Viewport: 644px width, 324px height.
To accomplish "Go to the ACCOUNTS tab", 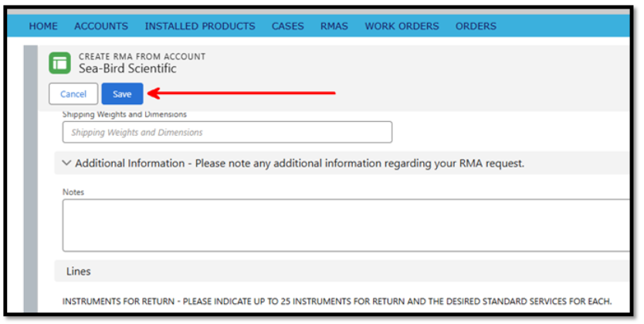I will 101,26.
